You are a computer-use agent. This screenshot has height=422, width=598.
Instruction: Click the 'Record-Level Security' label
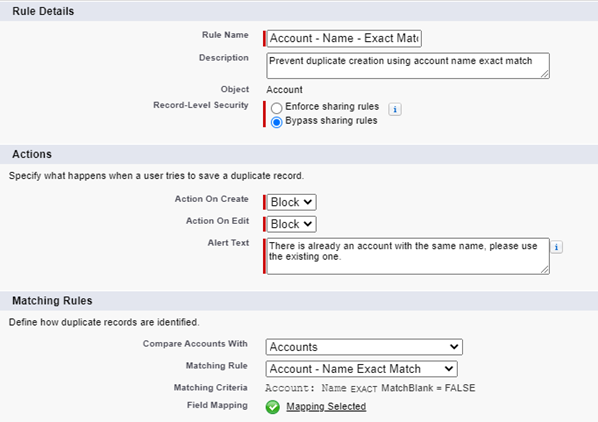click(201, 105)
